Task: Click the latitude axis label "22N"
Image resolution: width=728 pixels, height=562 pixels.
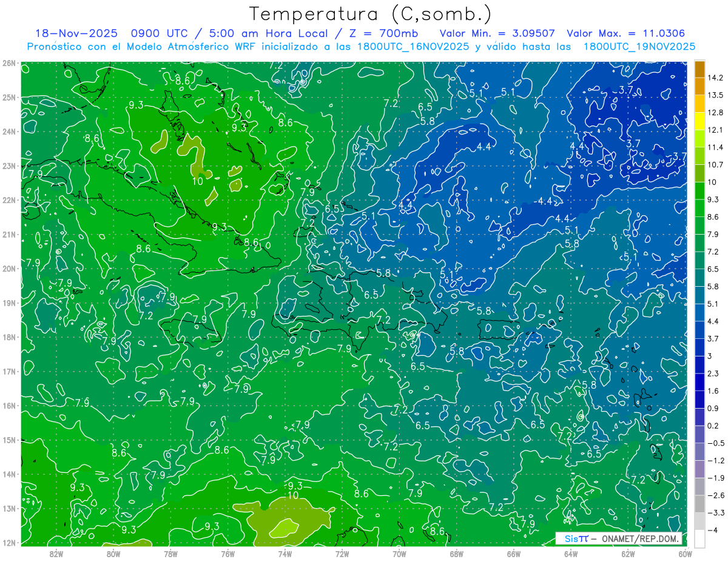Action: coord(9,200)
